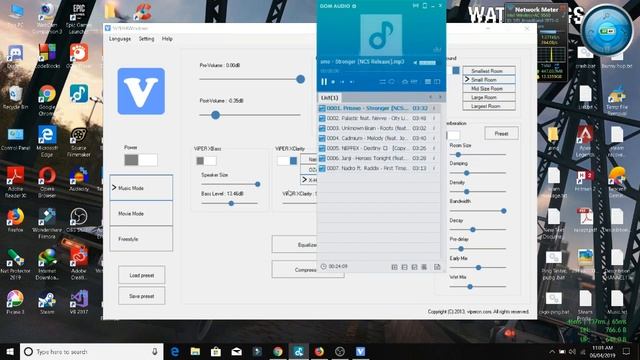Image resolution: width=640 pixels, height=360 pixels.
Task: Switch to ViPER4Windows from taskbar
Action: [360, 351]
